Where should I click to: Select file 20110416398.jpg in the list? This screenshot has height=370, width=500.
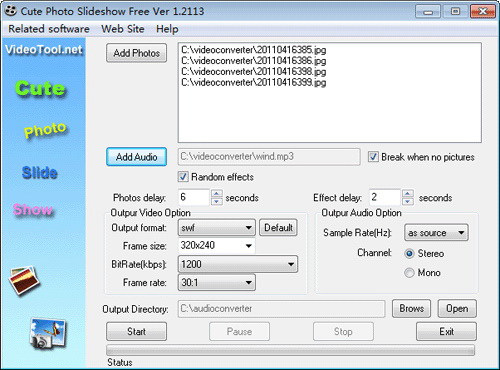[x=254, y=71]
